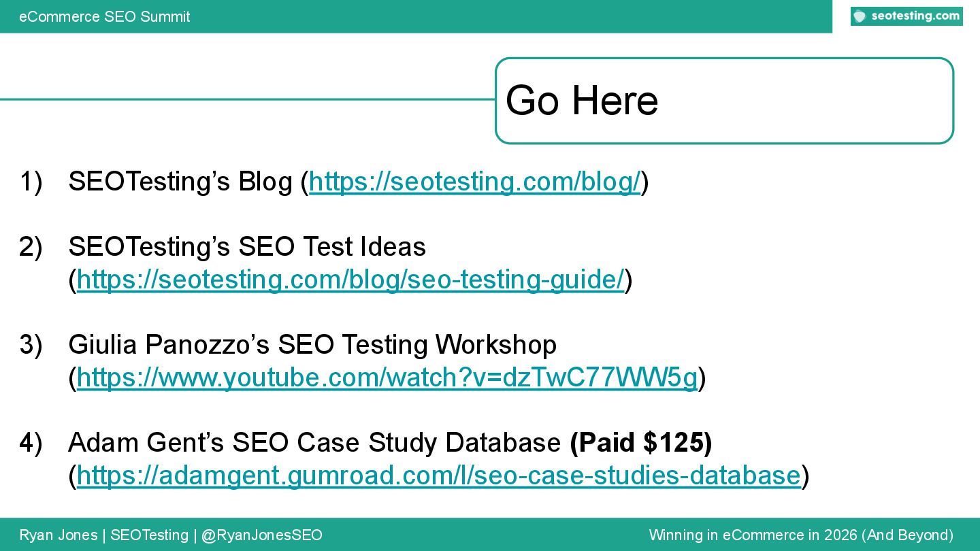Click the '@RyanJonesSEO' handle in the footer

coord(261,535)
